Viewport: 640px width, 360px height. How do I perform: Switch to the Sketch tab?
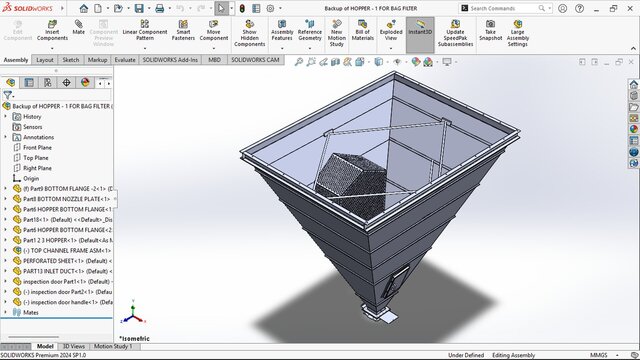point(71,60)
